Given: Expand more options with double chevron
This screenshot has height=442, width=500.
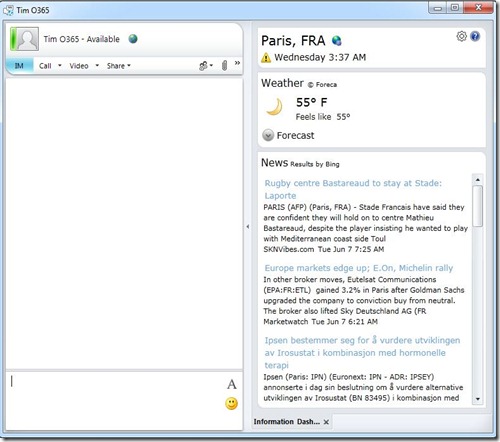Looking at the screenshot, I should coord(237,63).
